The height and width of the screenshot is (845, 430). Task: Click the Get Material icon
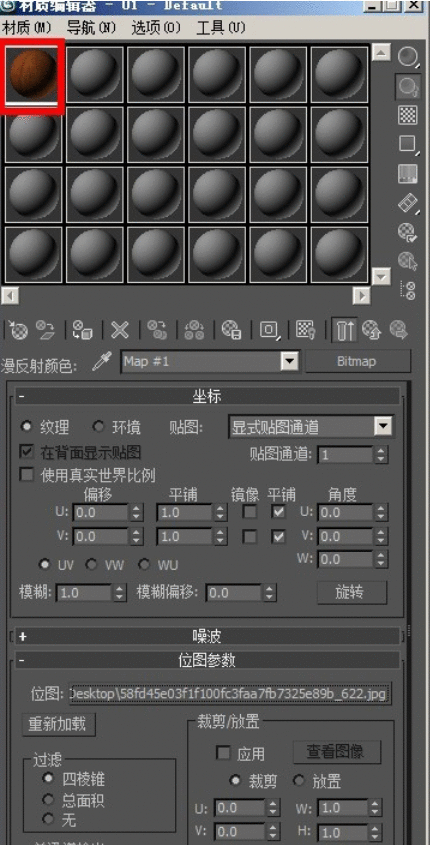[17, 330]
